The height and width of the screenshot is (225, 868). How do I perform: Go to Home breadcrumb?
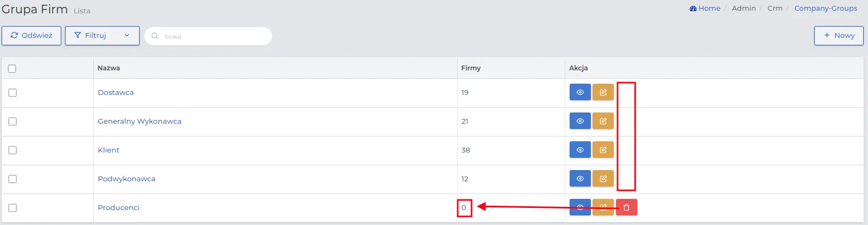pyautogui.click(x=705, y=8)
